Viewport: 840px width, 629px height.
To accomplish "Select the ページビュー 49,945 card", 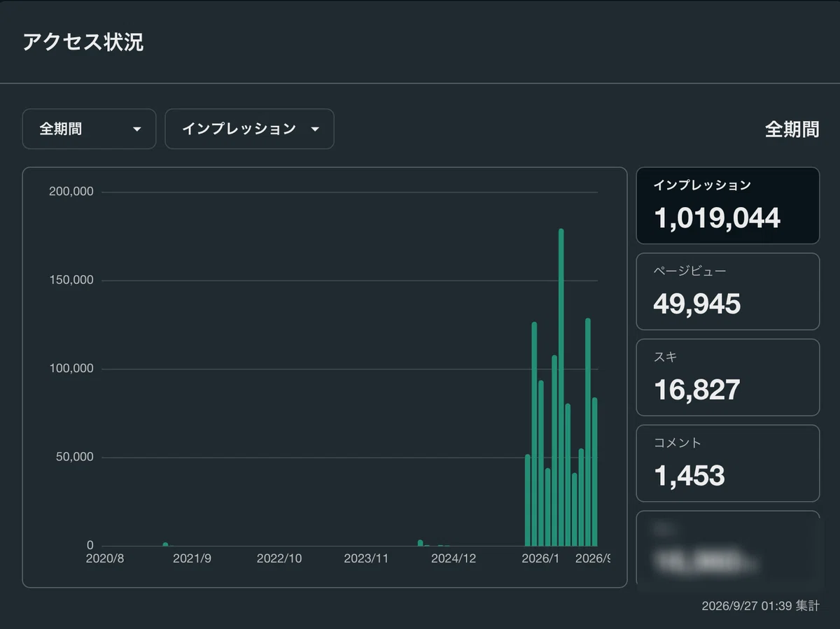I will pyautogui.click(x=727, y=291).
